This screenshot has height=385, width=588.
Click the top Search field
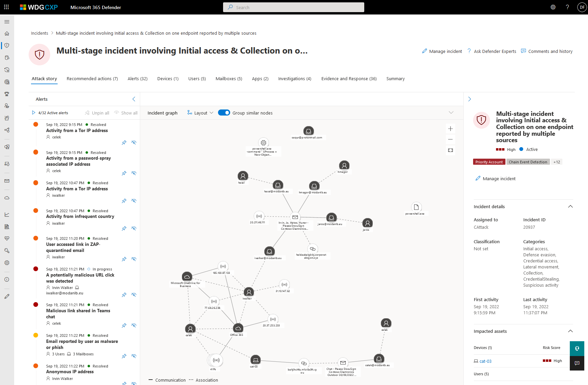click(293, 7)
